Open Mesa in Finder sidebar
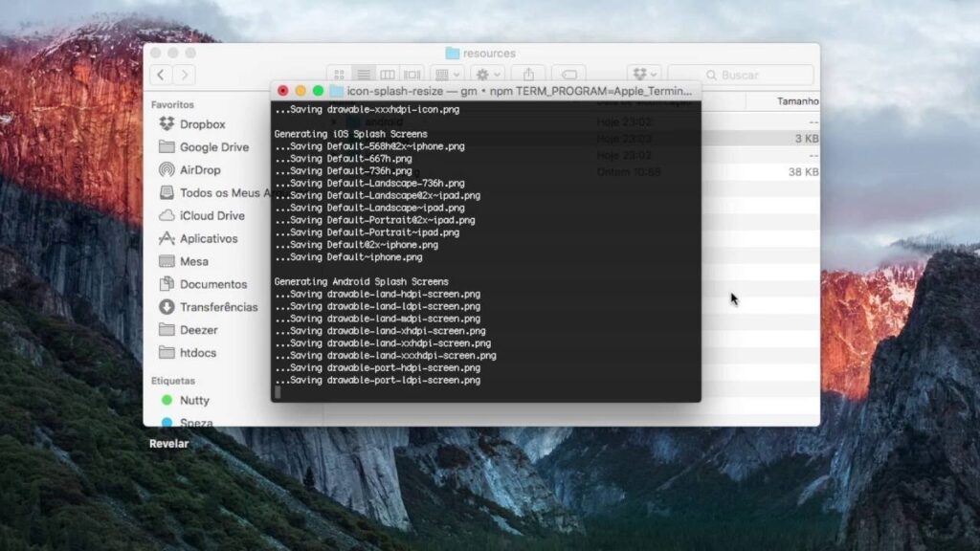 (193, 261)
